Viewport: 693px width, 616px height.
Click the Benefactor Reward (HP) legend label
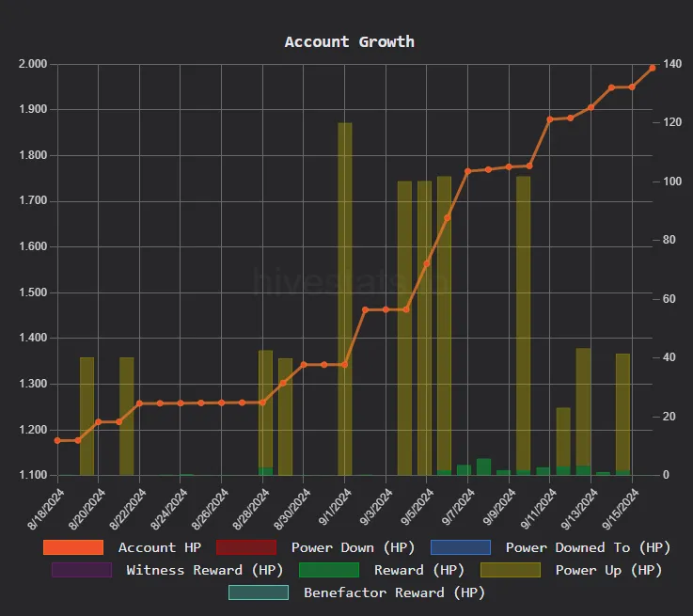point(394,592)
